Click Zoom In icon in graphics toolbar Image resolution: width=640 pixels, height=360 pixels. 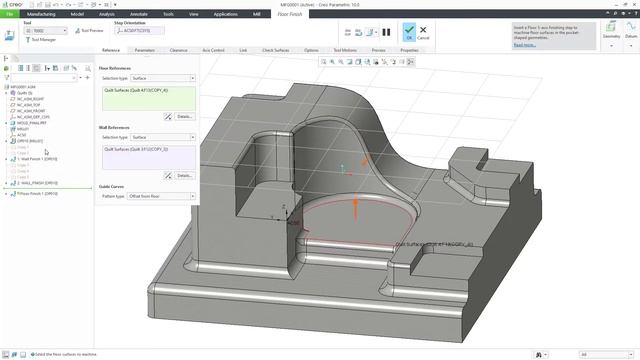click(x=332, y=62)
